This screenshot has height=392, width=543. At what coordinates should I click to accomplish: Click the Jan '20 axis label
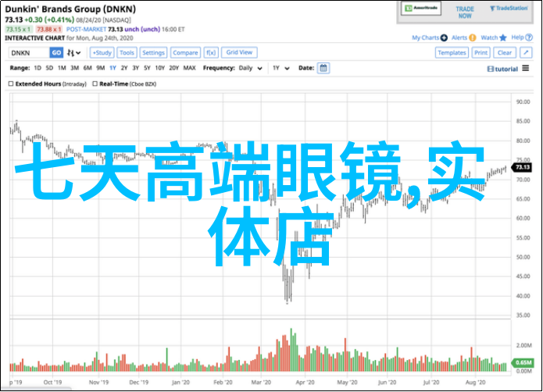[x=180, y=383]
